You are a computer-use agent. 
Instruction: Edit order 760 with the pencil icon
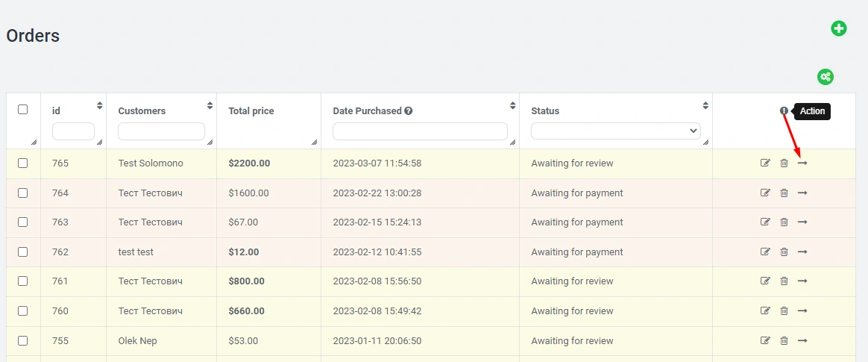tap(765, 311)
